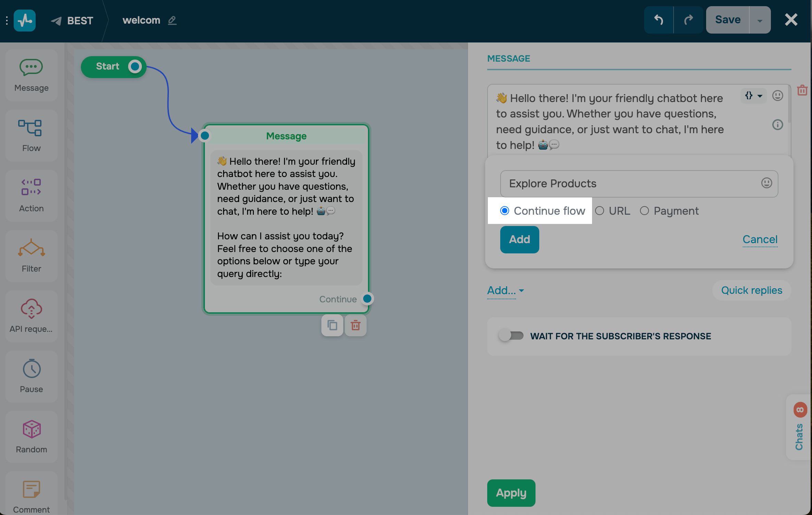812x515 pixels.
Task: Select the Action element icon
Action: pyautogui.click(x=31, y=187)
